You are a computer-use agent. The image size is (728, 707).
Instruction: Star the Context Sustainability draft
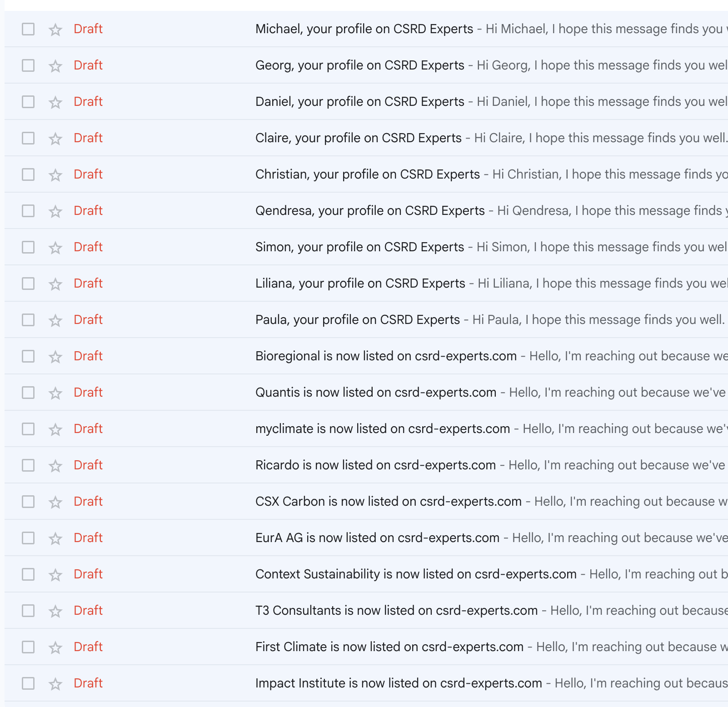point(55,575)
